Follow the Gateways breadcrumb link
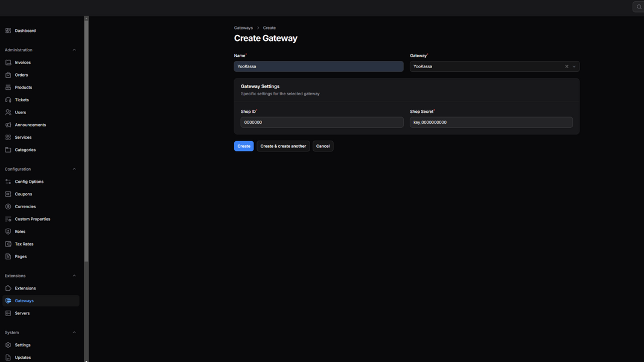 point(243,28)
